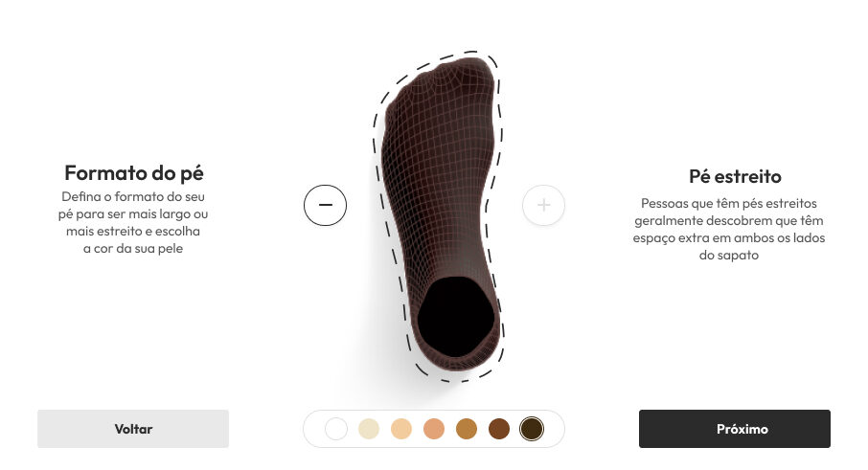Click the minus button to narrow the foot
Viewport: 868px width, 470px height.
coord(325,205)
